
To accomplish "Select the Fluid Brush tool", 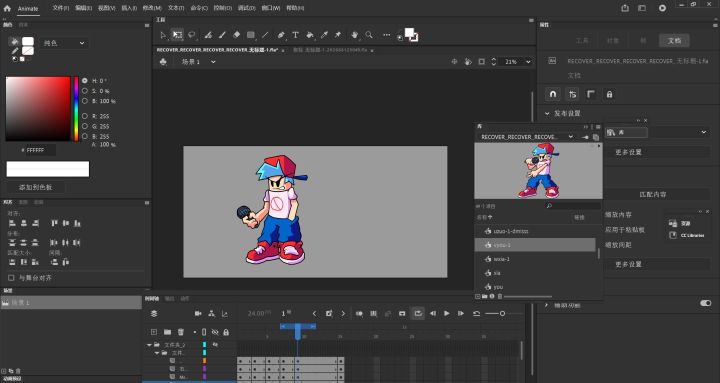I will point(208,35).
